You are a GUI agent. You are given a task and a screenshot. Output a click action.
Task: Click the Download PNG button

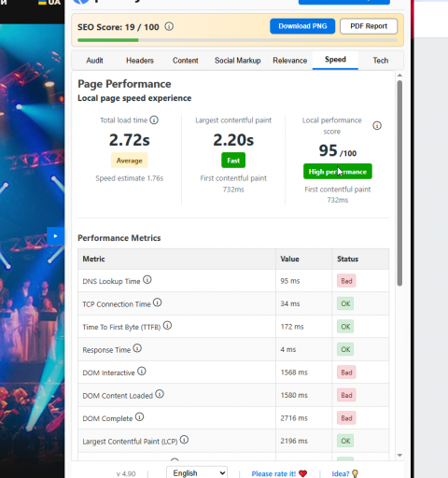tap(302, 26)
